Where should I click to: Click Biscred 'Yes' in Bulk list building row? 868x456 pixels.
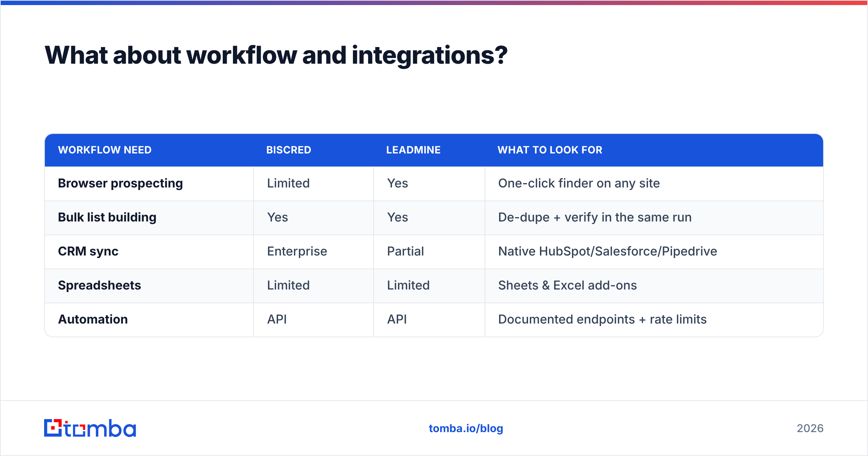(x=277, y=218)
